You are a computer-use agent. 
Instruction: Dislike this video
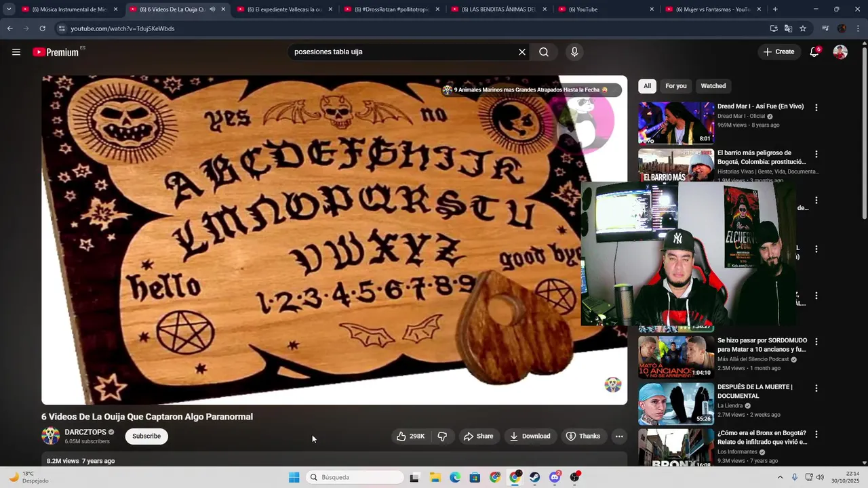tap(442, 436)
